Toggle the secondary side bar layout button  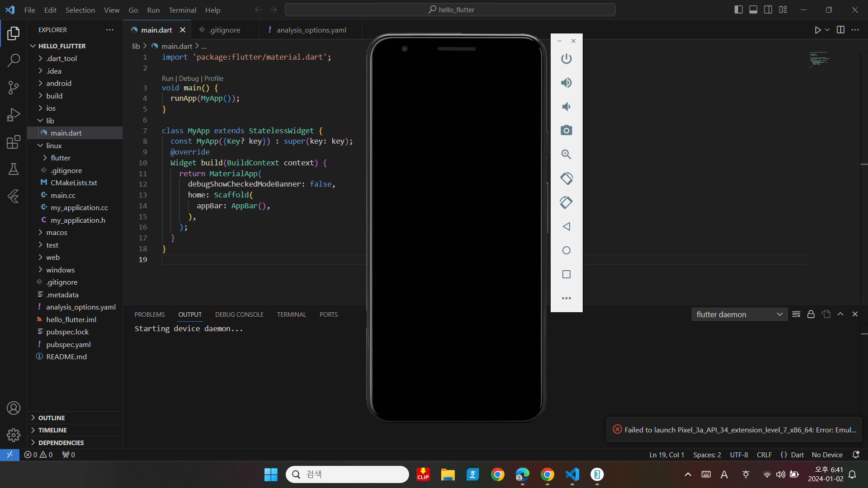(768, 9)
